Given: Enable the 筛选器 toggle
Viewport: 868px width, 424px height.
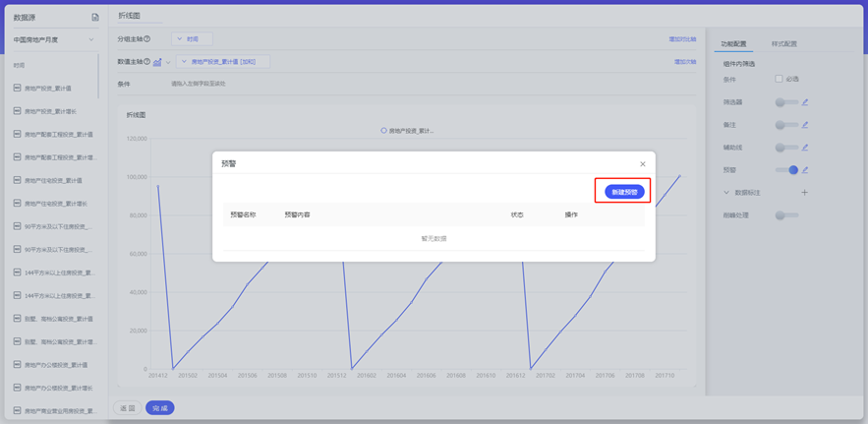Looking at the screenshot, I should pyautogui.click(x=785, y=101).
